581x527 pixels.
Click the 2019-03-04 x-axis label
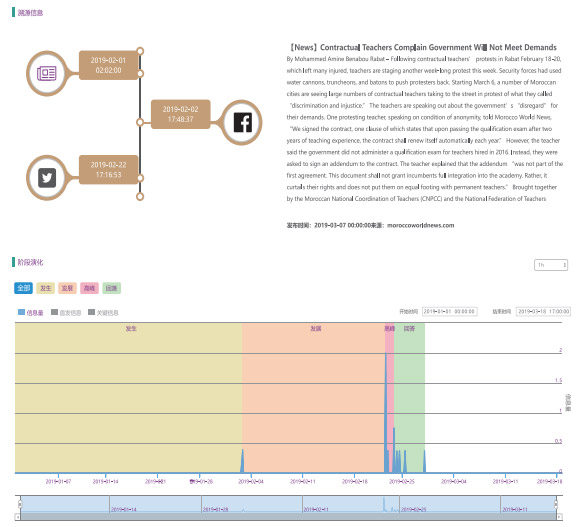coord(454,481)
